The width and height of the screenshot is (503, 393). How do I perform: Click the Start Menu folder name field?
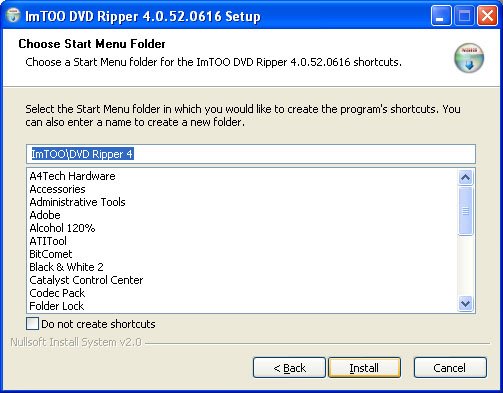[x=251, y=154]
